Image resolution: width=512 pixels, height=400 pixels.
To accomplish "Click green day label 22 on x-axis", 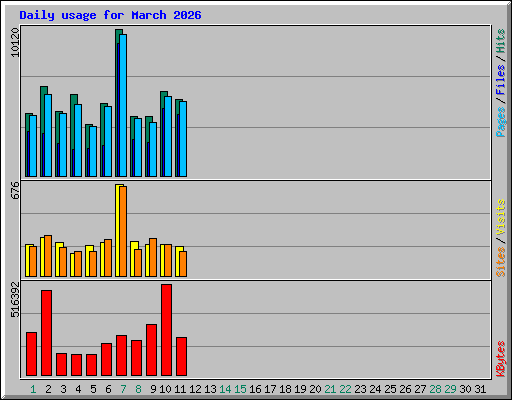I will (345, 389).
